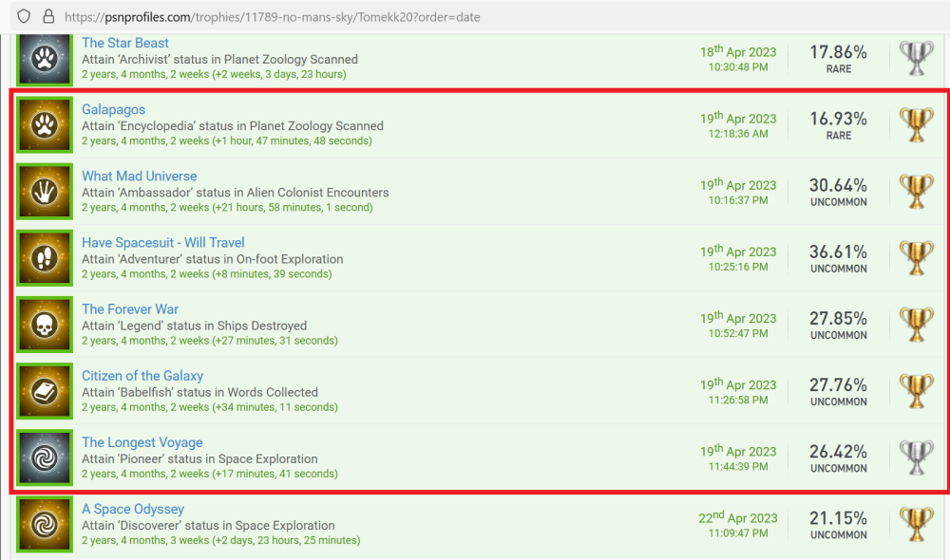Open the Galapagos trophy link

[113, 110]
